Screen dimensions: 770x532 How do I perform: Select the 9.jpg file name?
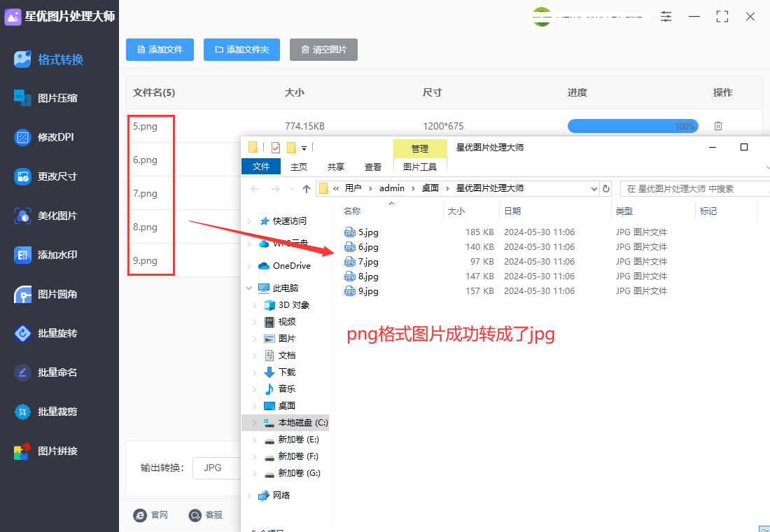tap(368, 290)
